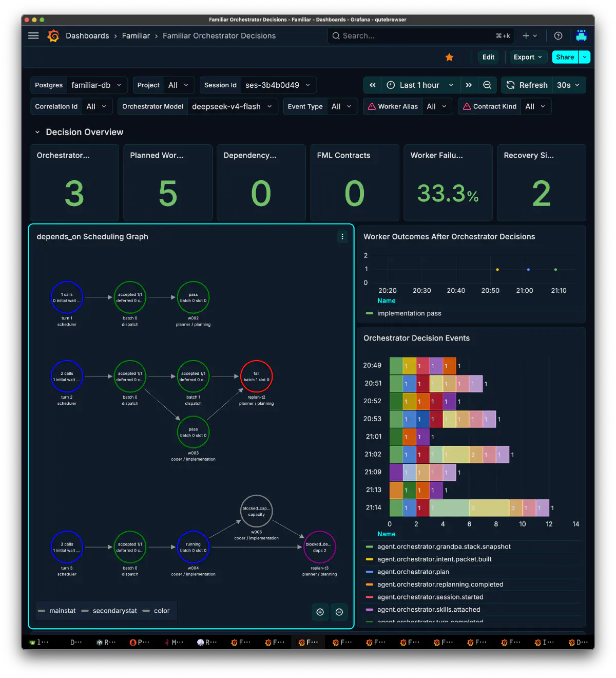Screen dimensions: 616x678
Task: Select the w004 running node
Action: pos(193,547)
